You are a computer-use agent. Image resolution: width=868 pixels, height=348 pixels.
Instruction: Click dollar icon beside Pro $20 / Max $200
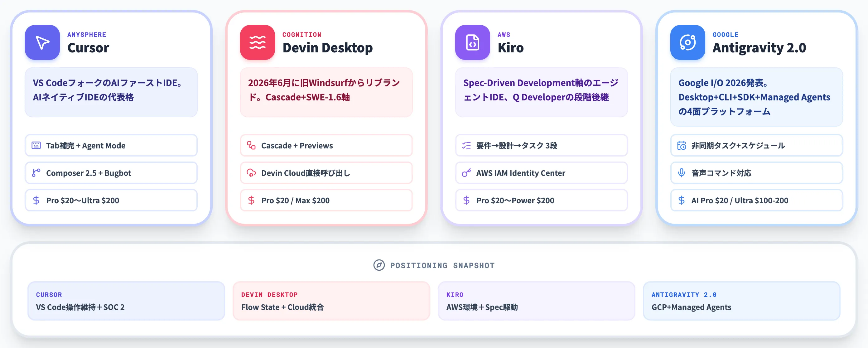tap(251, 201)
